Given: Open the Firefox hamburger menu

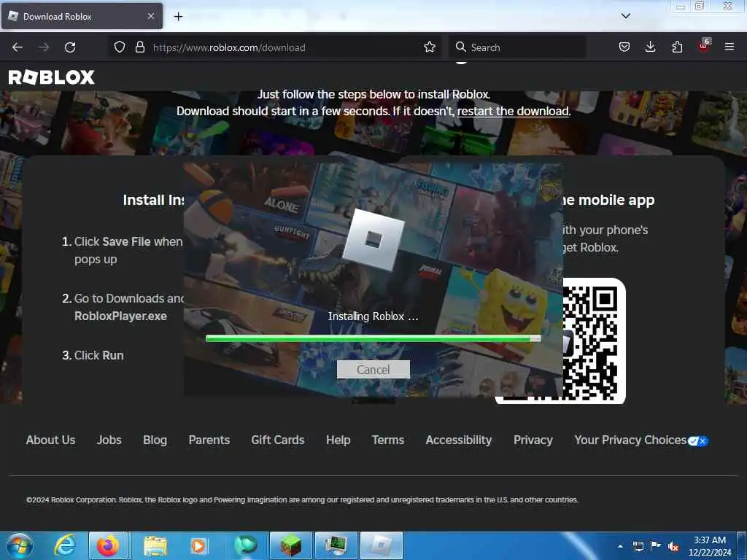Looking at the screenshot, I should pyautogui.click(x=729, y=47).
